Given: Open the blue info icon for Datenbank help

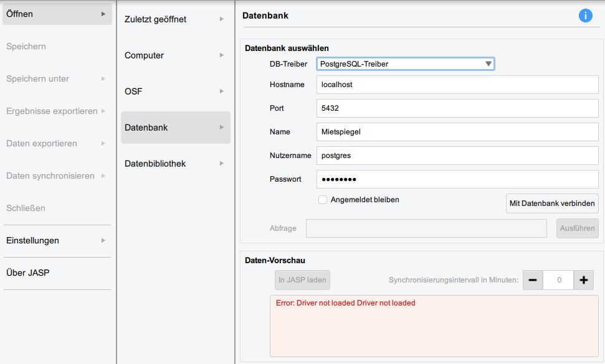Looking at the screenshot, I should (585, 16).
